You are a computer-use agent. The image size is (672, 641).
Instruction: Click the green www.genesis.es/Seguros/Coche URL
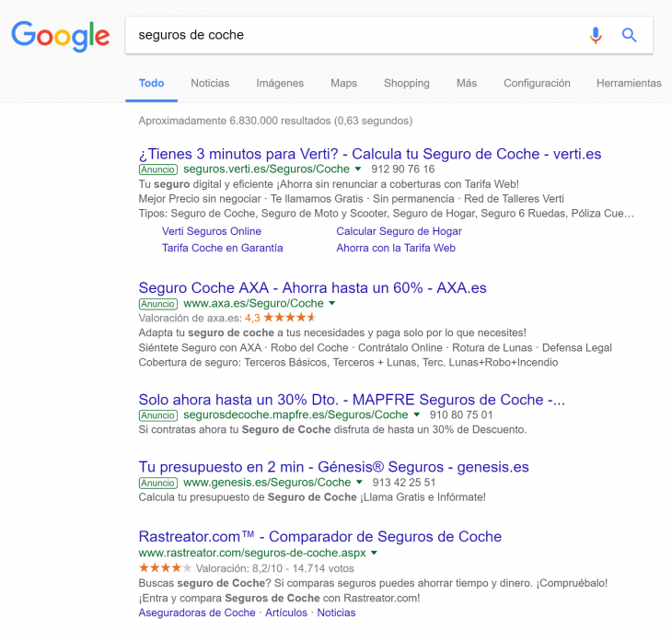pyautogui.click(x=267, y=483)
